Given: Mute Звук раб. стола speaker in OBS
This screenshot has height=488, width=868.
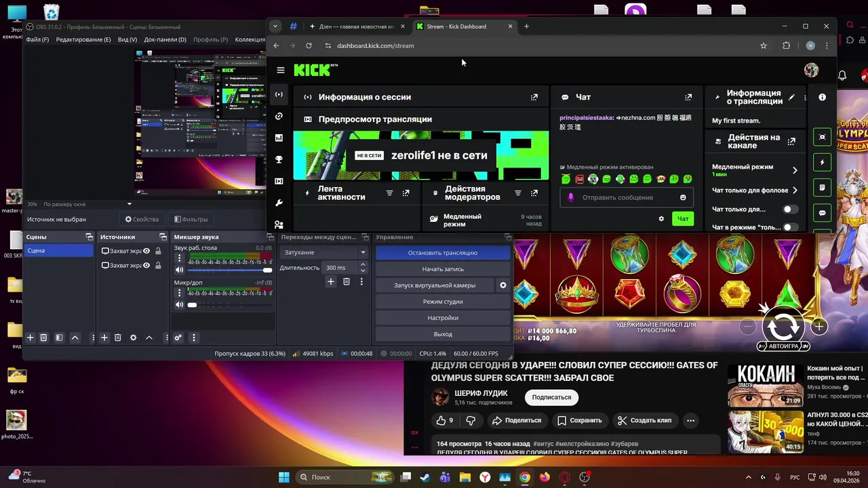Looking at the screenshot, I should click(x=179, y=270).
